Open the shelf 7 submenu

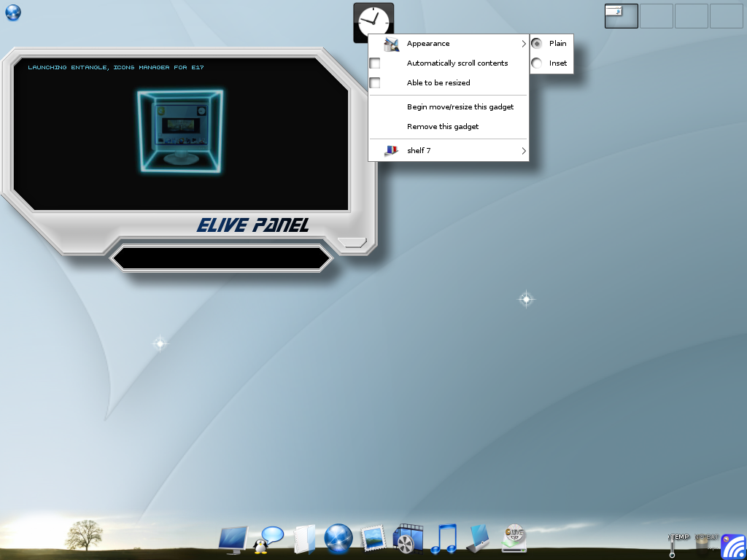tap(449, 150)
